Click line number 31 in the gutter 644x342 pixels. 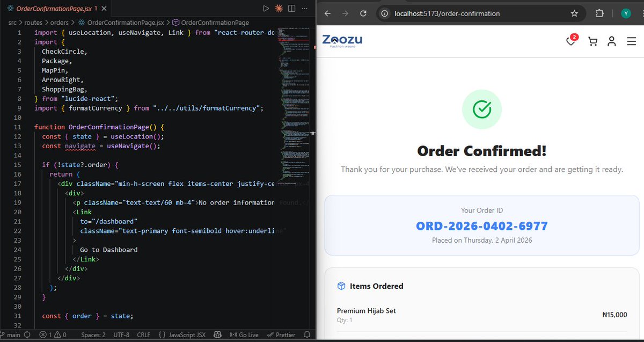pos(17,316)
